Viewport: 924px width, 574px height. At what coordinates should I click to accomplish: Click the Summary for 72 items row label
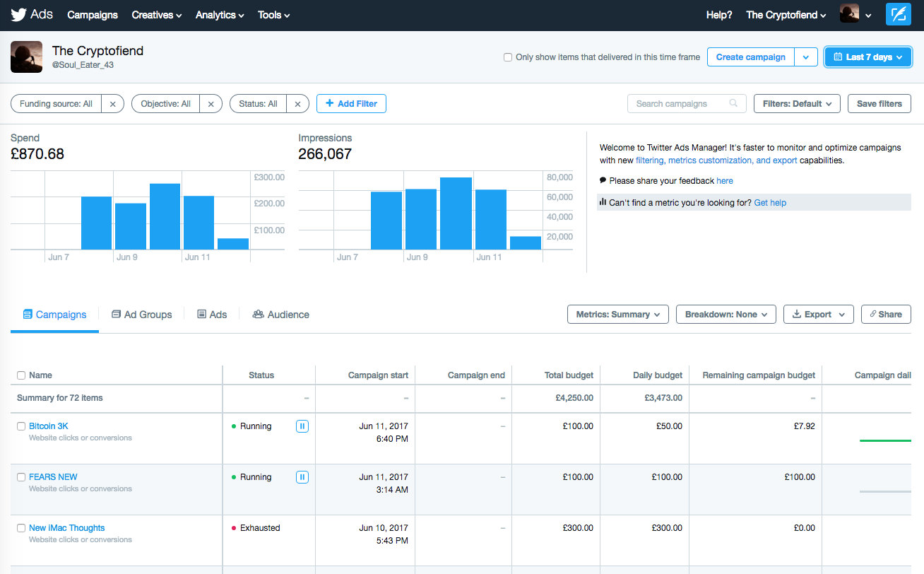(x=60, y=398)
